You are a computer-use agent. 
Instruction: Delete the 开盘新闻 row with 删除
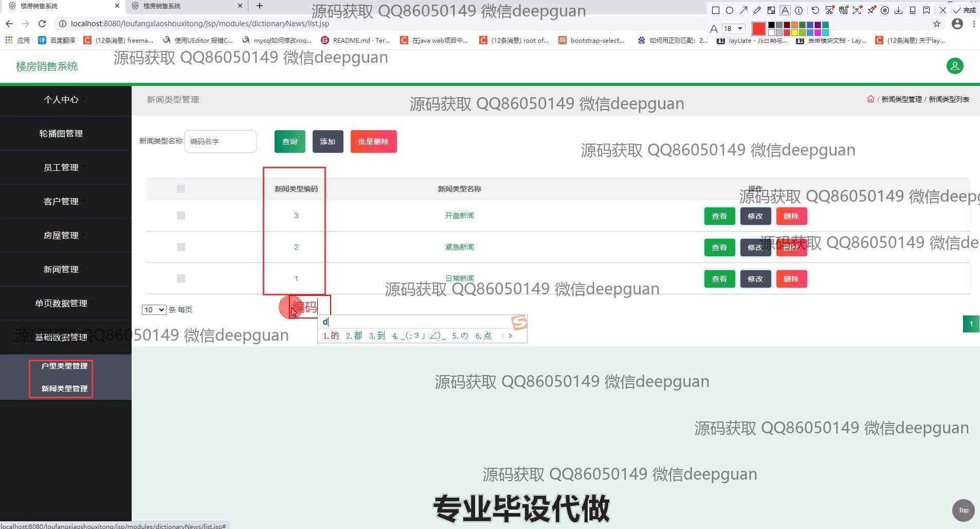click(791, 216)
